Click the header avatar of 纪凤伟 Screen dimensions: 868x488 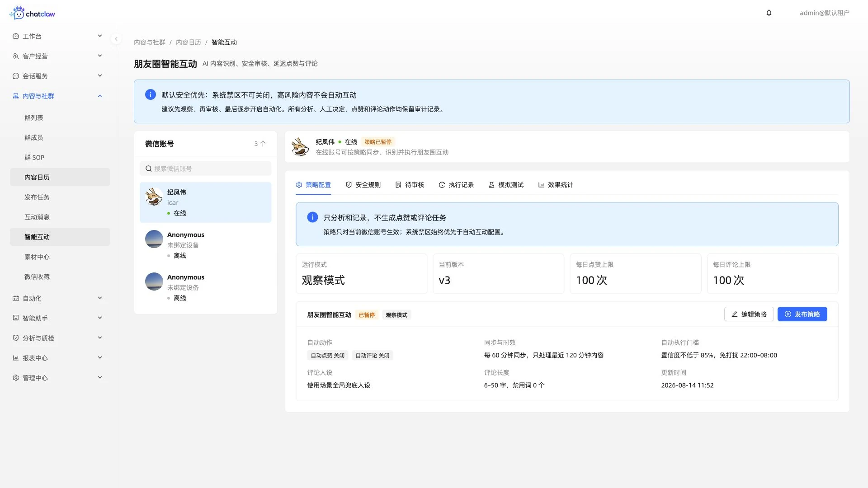300,147
